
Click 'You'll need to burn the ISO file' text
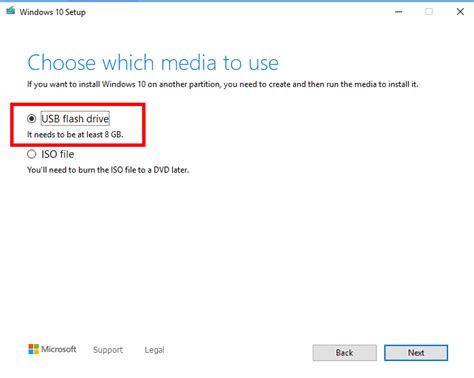click(x=108, y=170)
